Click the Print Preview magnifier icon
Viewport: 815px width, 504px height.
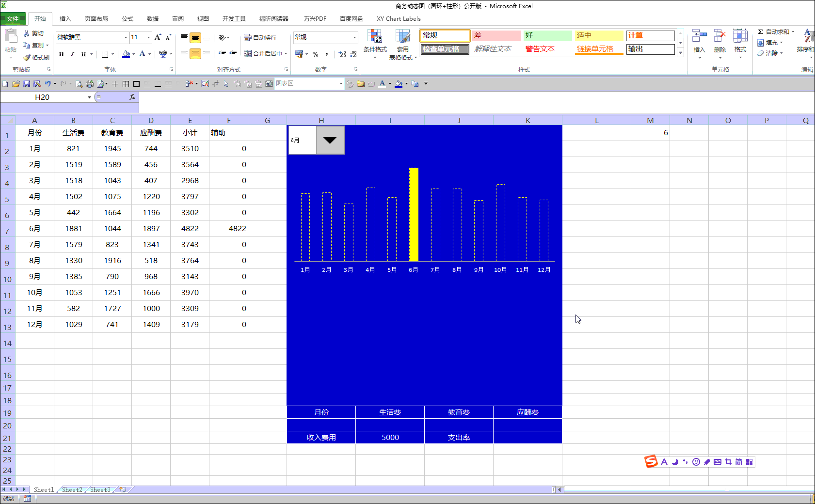79,84
